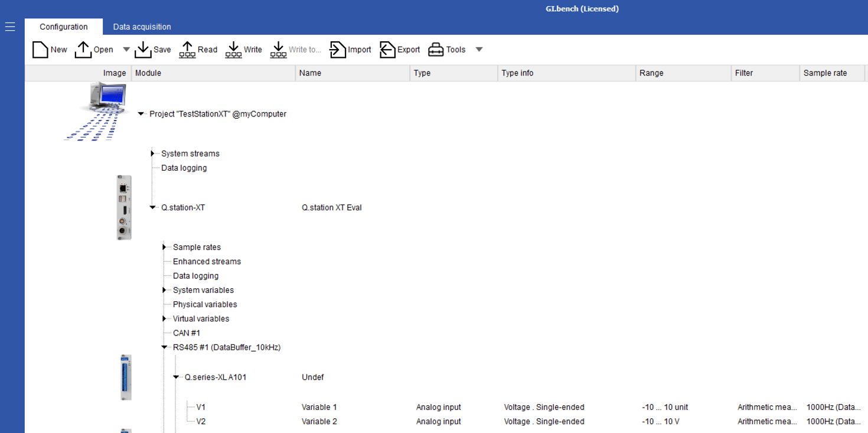The width and height of the screenshot is (868, 433).
Task: Save the current configuration
Action: [x=143, y=49]
